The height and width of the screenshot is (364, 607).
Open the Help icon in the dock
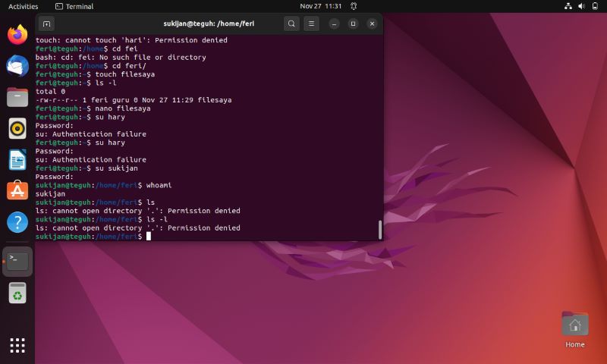point(17,222)
